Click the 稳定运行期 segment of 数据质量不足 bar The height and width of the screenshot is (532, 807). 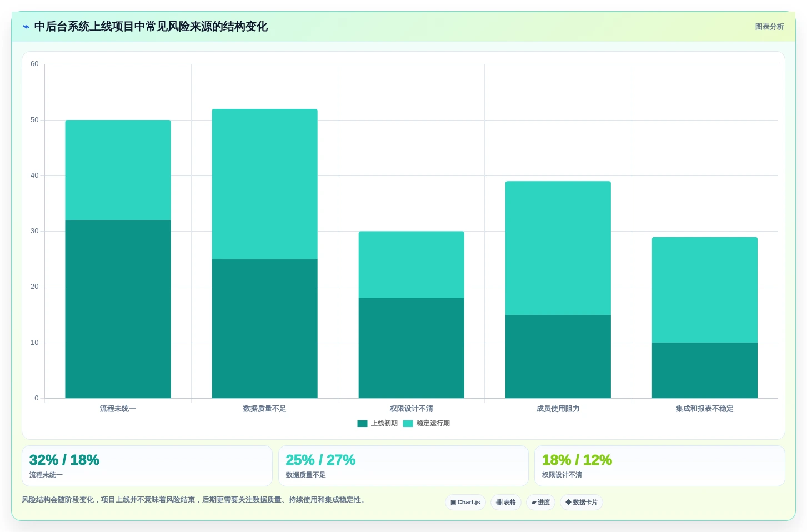(264, 184)
